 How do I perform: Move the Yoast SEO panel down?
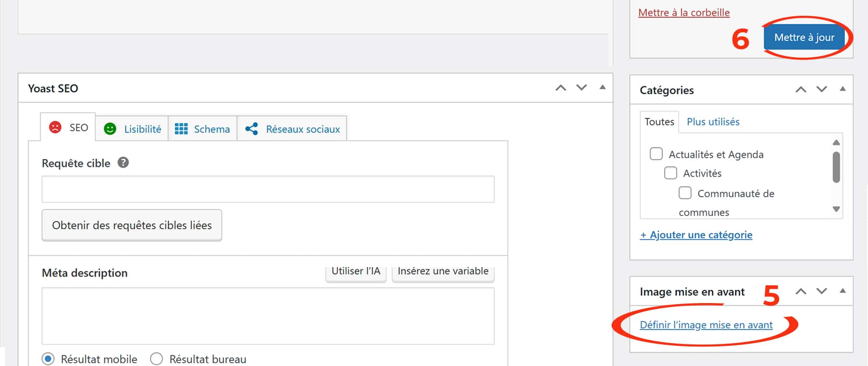[x=582, y=88]
